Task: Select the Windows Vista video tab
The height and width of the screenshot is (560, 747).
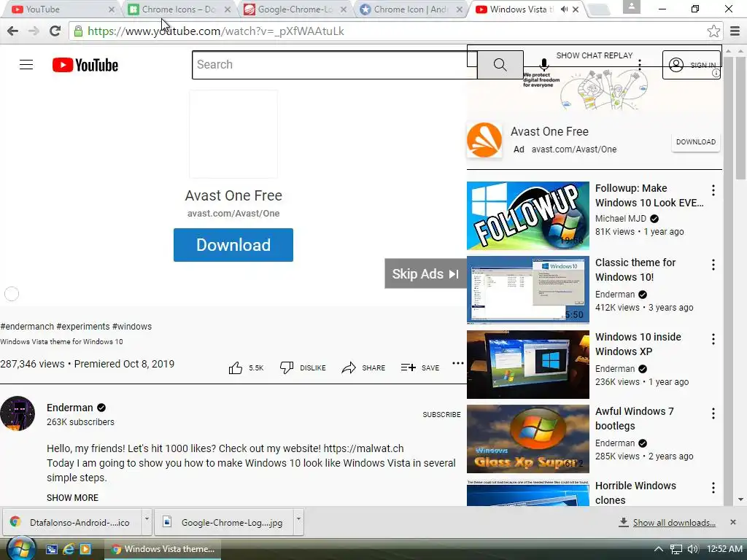Action: 520,9
